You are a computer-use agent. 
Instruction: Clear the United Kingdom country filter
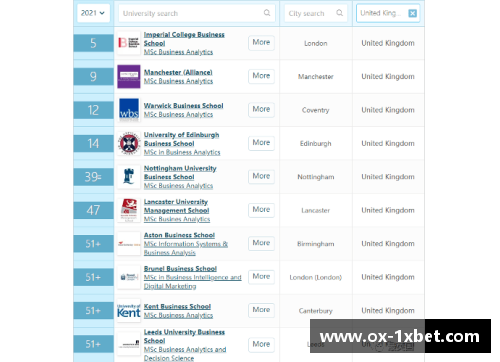tap(412, 13)
